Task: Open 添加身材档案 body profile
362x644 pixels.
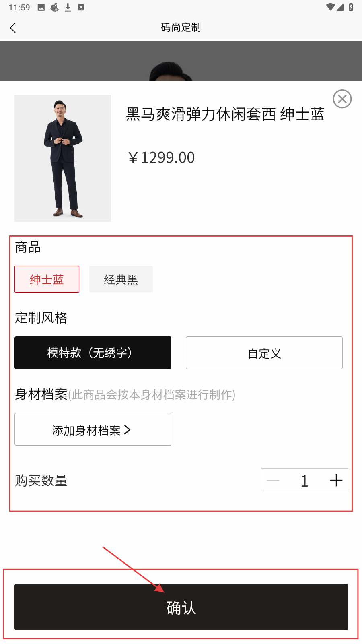Action: [93, 429]
